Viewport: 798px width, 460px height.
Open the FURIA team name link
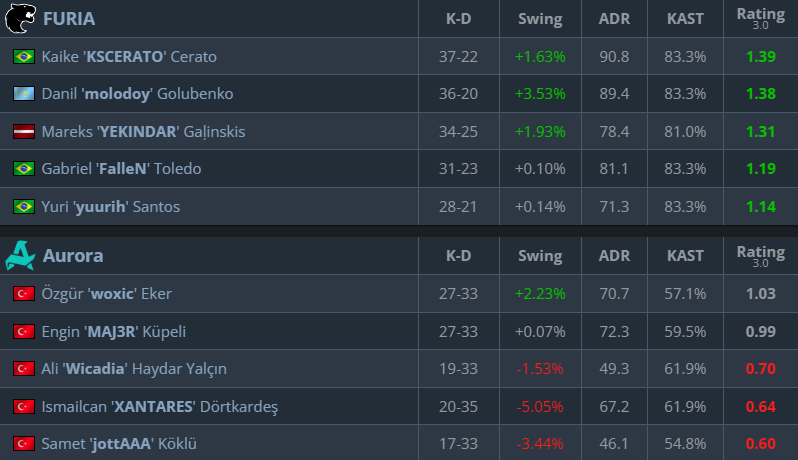[x=69, y=19]
